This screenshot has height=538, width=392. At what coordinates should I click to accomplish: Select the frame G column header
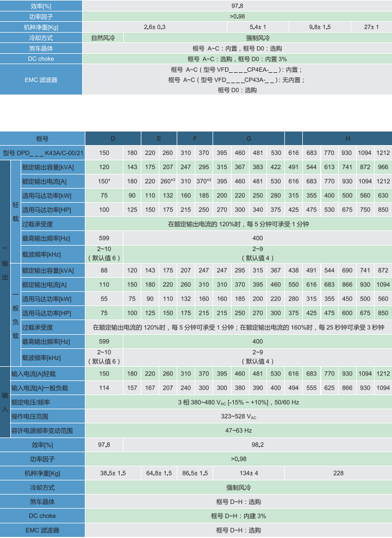248,139
